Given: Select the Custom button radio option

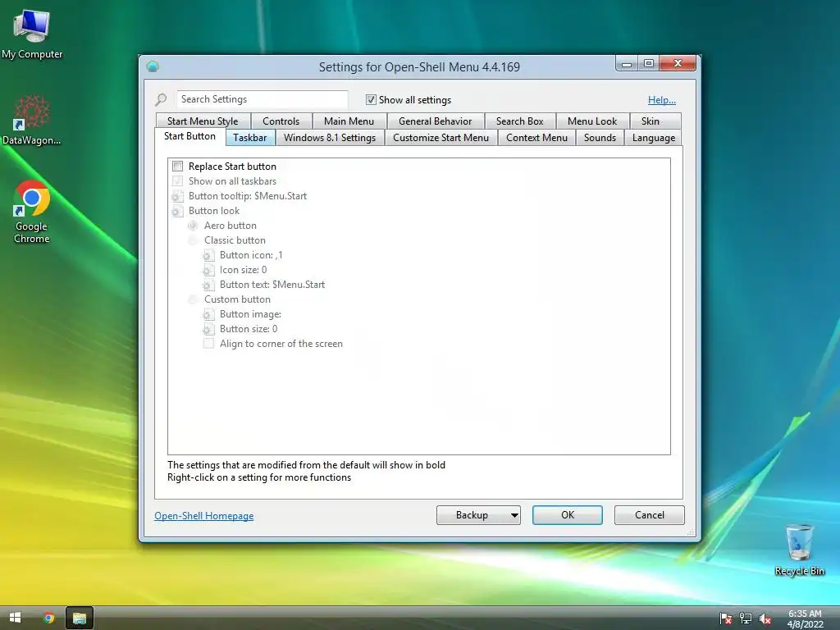Looking at the screenshot, I should [193, 299].
